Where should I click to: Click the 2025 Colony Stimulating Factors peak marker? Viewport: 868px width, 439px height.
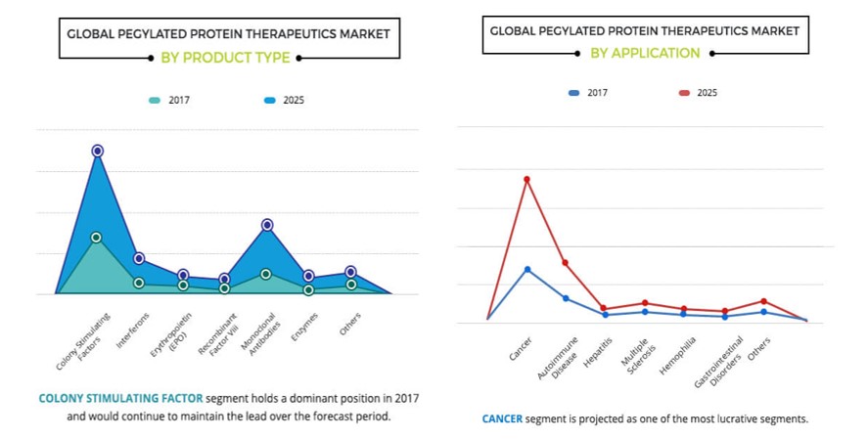pyautogui.click(x=97, y=151)
